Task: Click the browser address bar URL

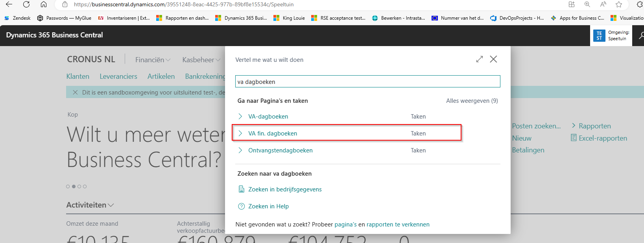Action: (x=184, y=4)
